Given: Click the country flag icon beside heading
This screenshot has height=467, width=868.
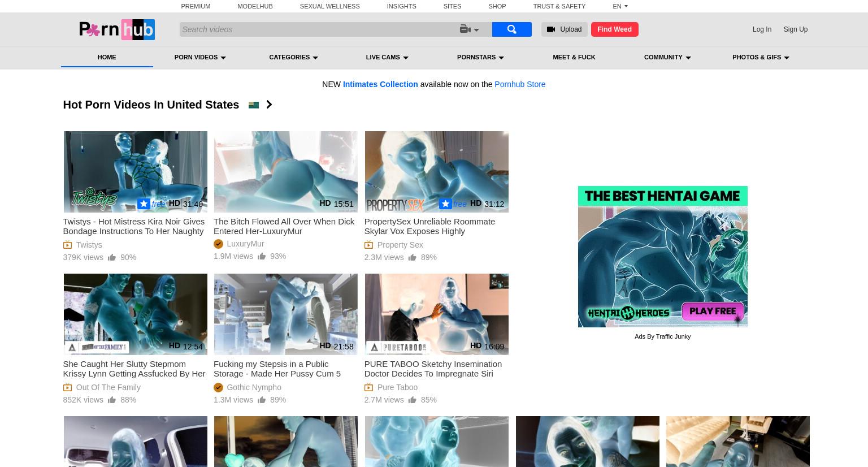Looking at the screenshot, I should coord(254,105).
